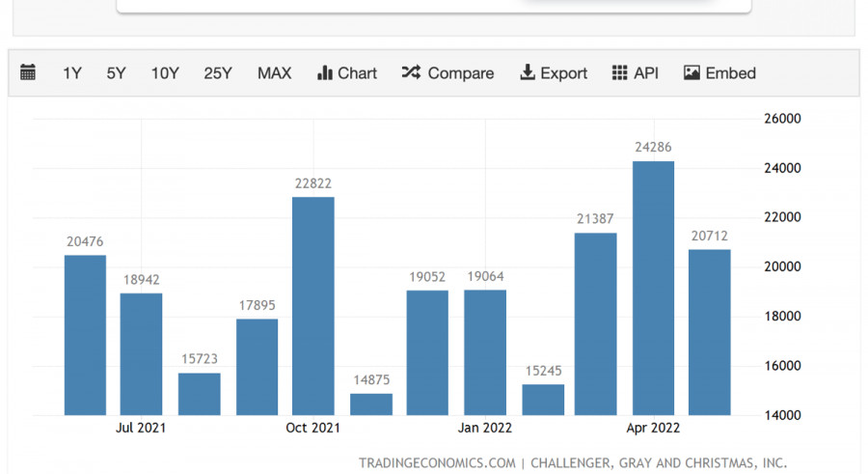The height and width of the screenshot is (474, 868).
Task: Switch chart to 5Y range
Action: [x=116, y=73]
